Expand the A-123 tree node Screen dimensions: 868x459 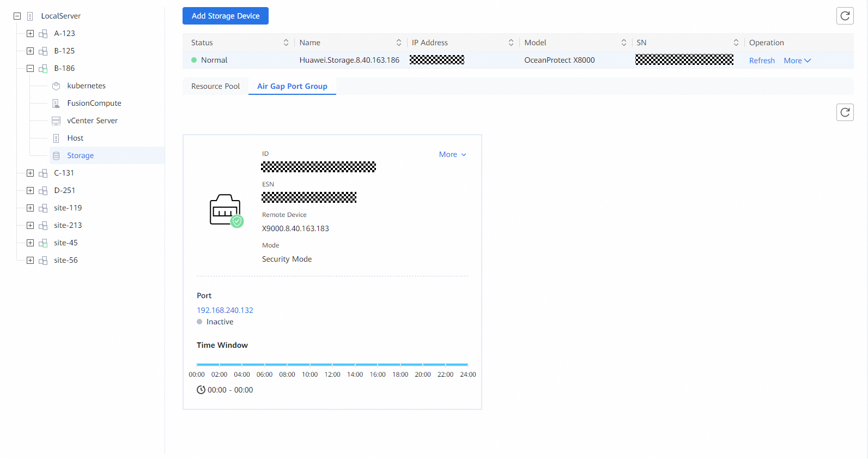pos(31,34)
